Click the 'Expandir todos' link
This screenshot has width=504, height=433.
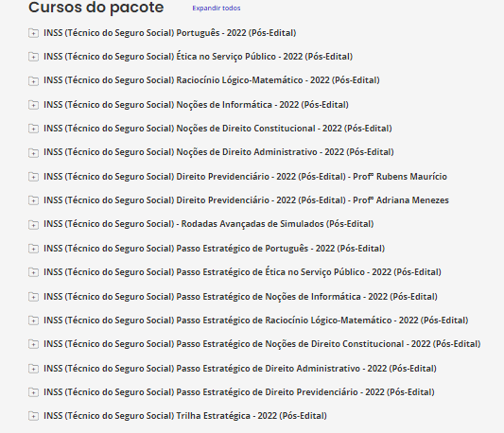click(217, 9)
